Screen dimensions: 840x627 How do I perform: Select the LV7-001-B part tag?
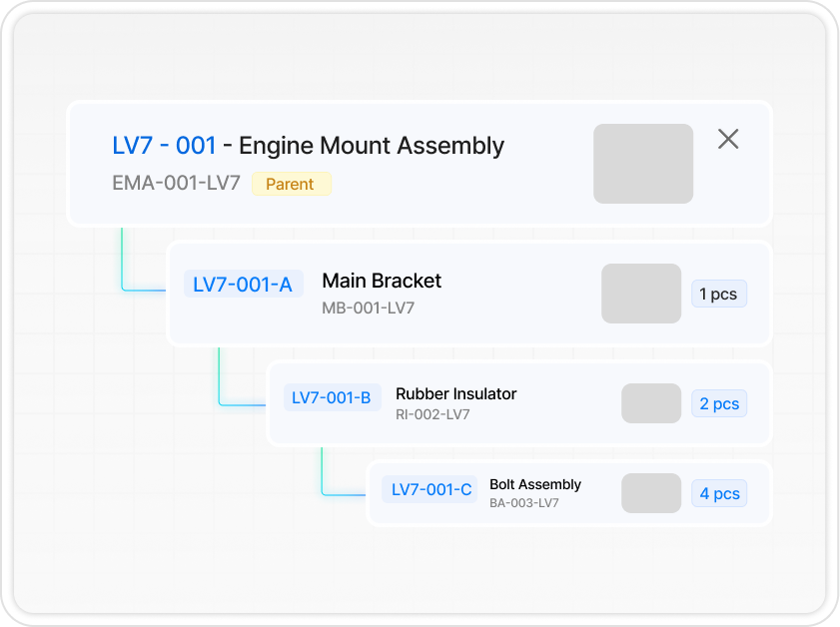click(x=331, y=398)
